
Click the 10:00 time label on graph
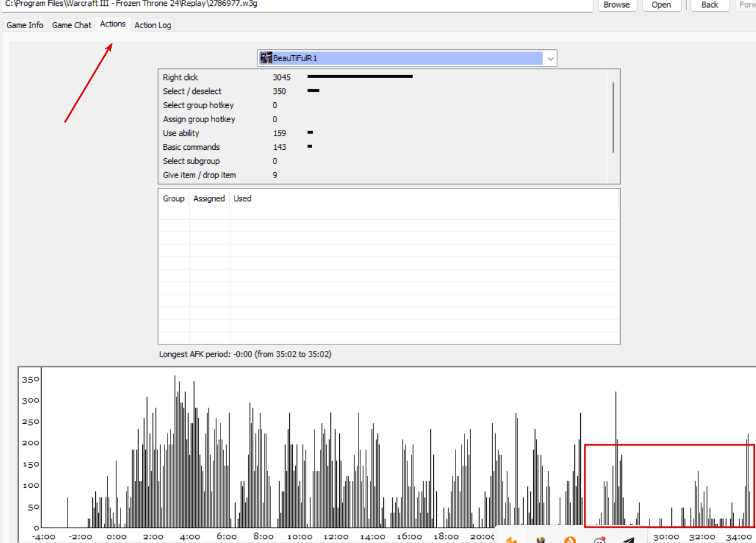pos(300,537)
